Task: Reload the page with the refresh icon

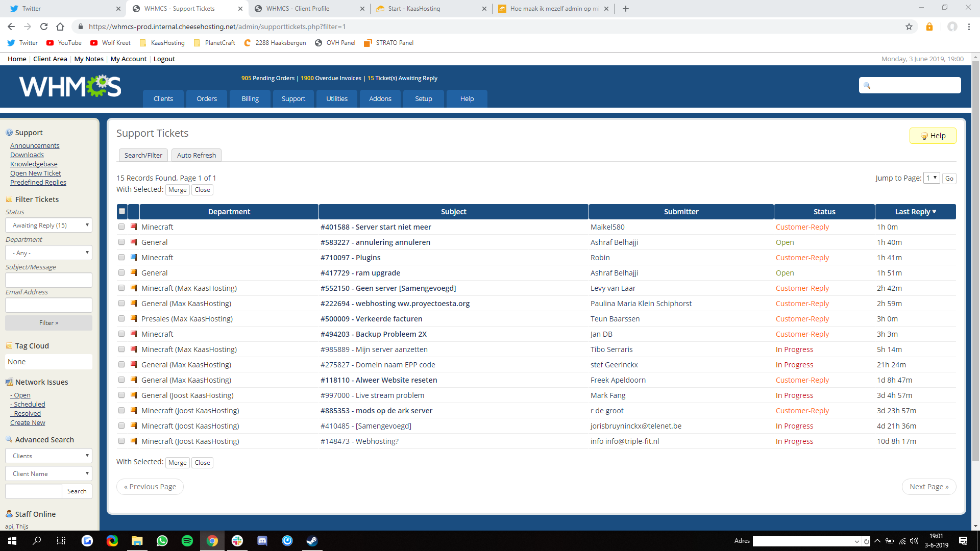Action: click(44, 27)
